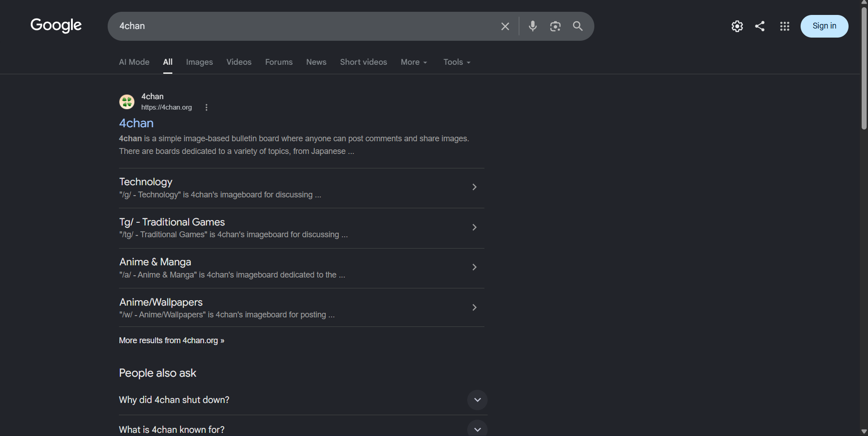
Task: Open the three-dot menu beside 4chan.org URL
Action: (x=206, y=107)
